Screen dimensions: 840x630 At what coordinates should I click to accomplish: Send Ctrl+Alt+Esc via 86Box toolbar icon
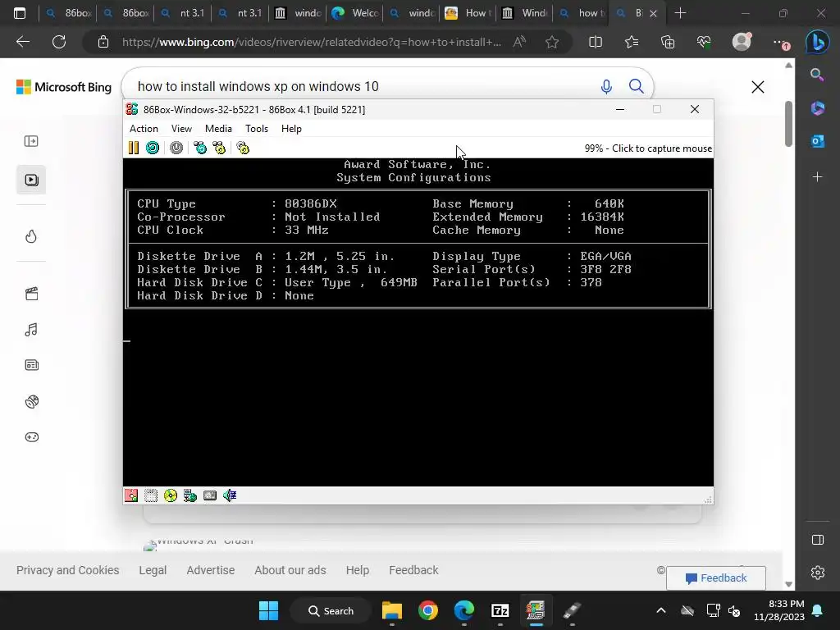(219, 148)
